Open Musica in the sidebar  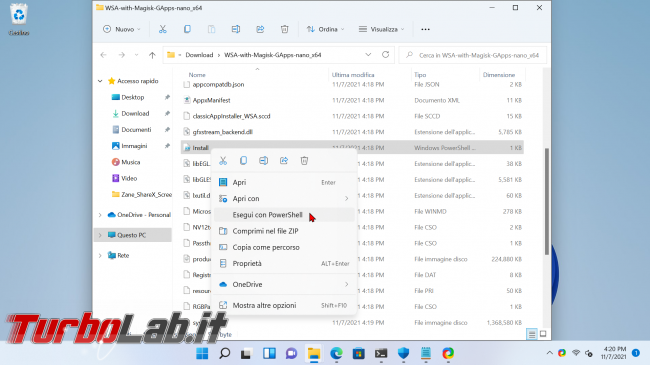131,162
